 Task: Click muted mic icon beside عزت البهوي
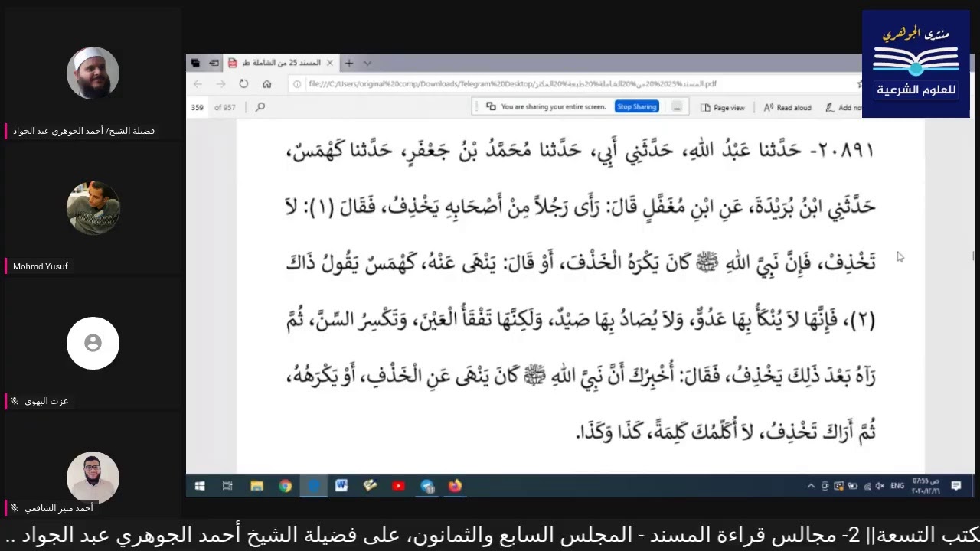pyautogui.click(x=14, y=401)
